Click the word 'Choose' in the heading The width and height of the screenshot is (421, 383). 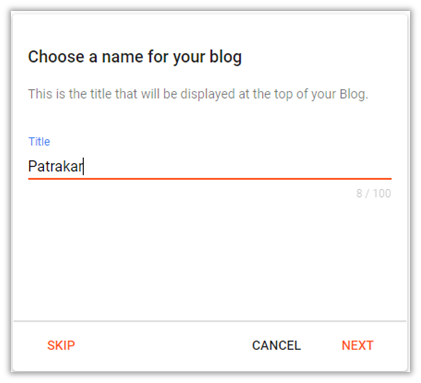[56, 57]
